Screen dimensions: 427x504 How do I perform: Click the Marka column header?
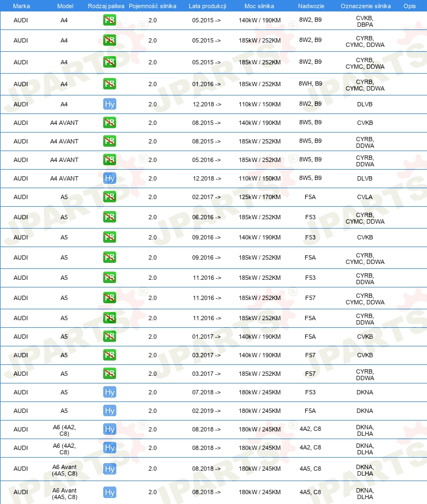point(21,6)
